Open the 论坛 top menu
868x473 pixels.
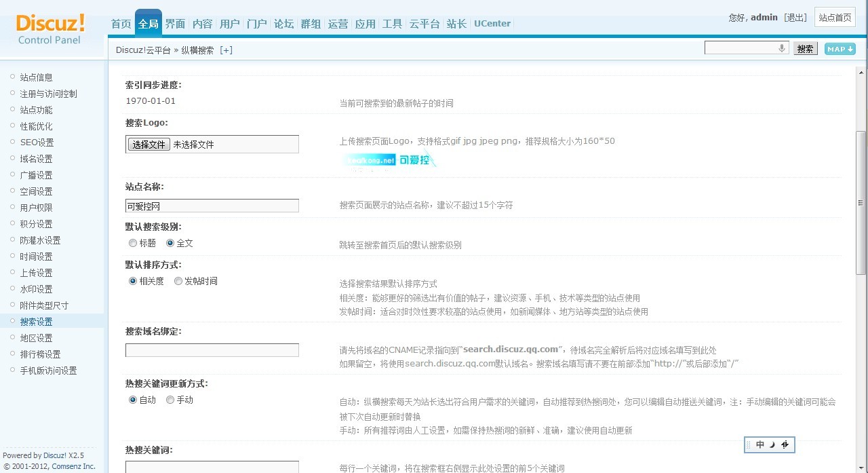(283, 24)
